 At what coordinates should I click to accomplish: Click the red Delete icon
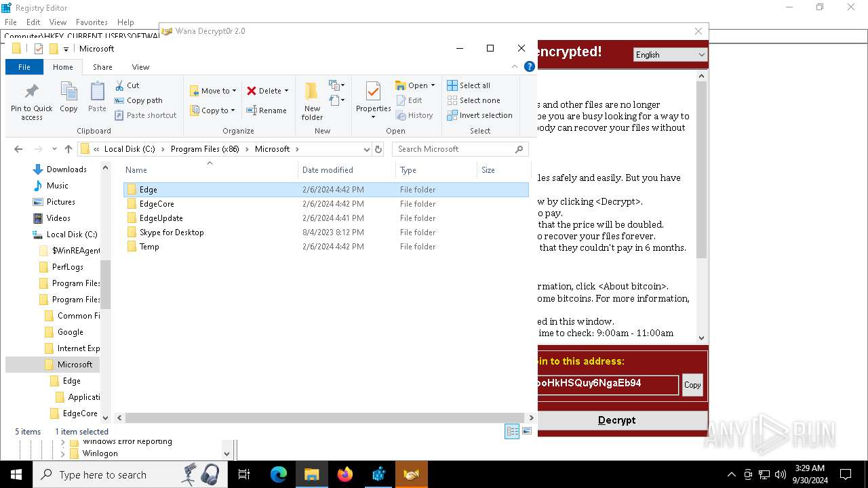pos(252,91)
